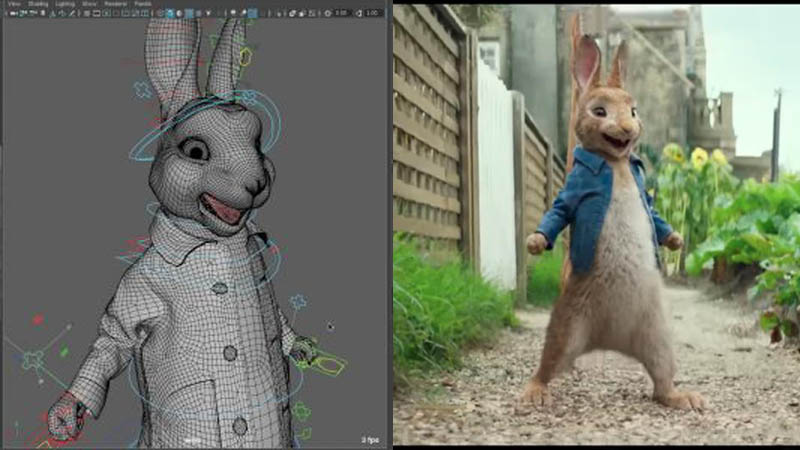Screen dimensions: 800x450
Task: Open the Show panel menu
Action: coord(89,4)
